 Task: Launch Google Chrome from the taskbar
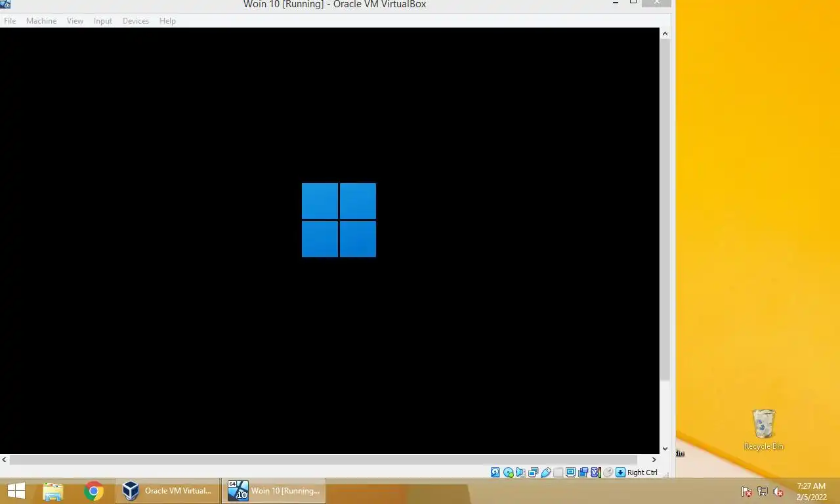click(x=94, y=491)
